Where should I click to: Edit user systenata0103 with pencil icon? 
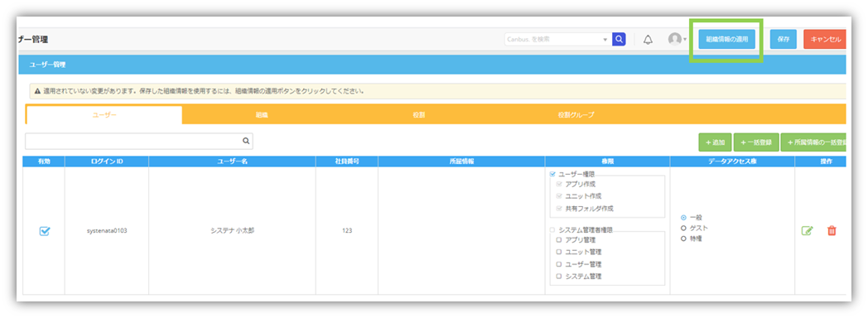tap(807, 230)
